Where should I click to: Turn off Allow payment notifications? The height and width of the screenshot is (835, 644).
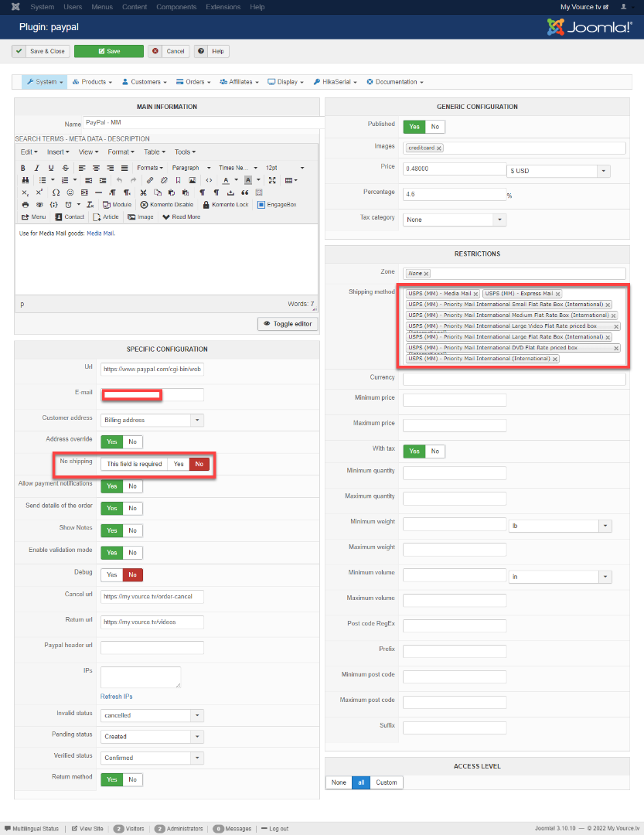click(x=133, y=486)
